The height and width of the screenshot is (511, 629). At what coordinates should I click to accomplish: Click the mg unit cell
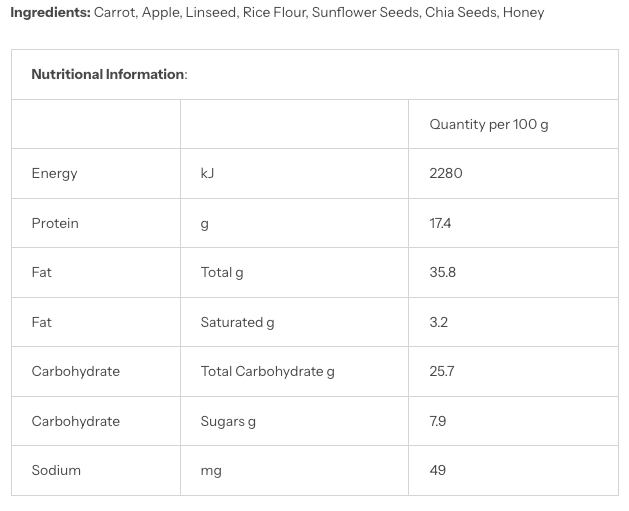211,471
